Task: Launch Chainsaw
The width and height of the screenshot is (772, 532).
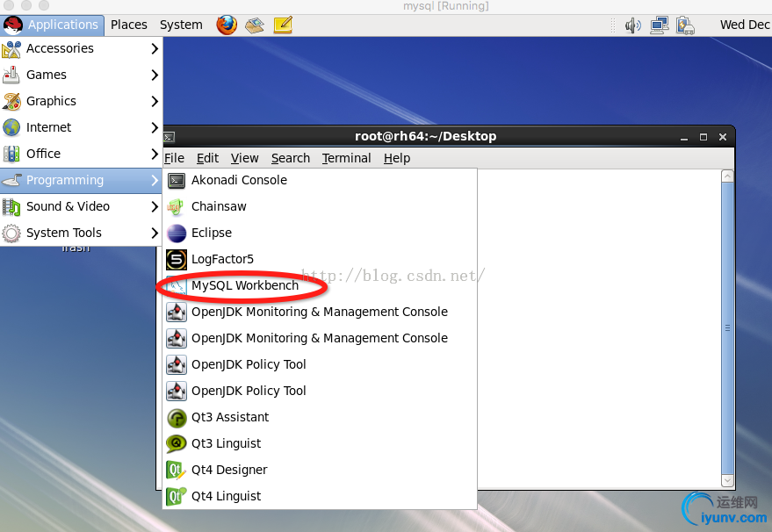Action: pos(320,206)
